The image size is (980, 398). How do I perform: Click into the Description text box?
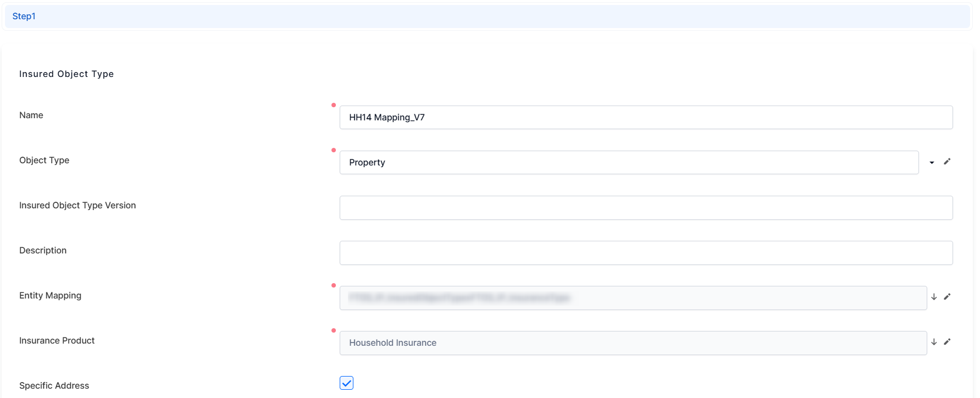645,253
